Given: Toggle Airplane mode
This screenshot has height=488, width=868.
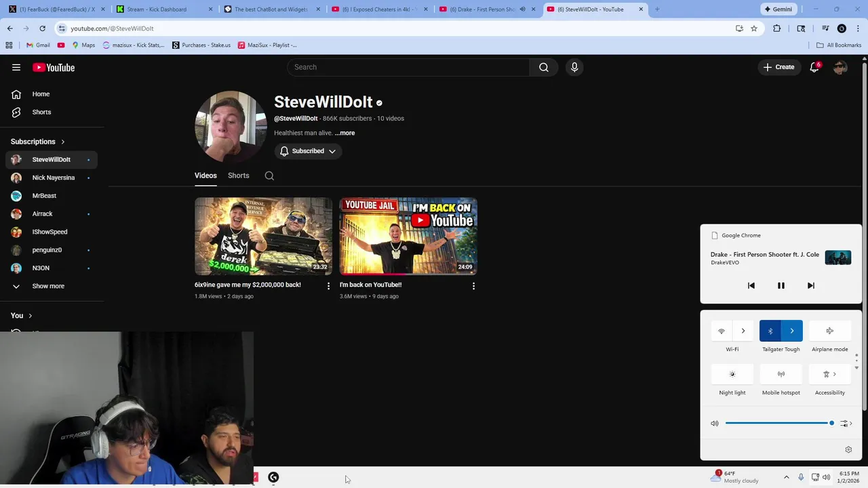Looking at the screenshot, I should point(830,331).
